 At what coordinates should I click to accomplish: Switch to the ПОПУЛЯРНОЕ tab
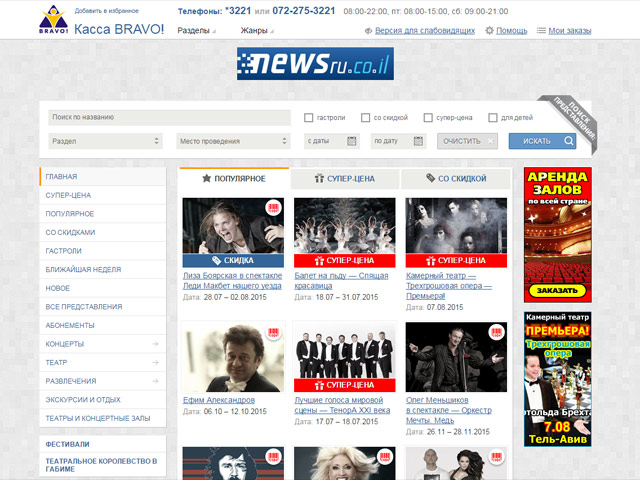[x=234, y=178]
